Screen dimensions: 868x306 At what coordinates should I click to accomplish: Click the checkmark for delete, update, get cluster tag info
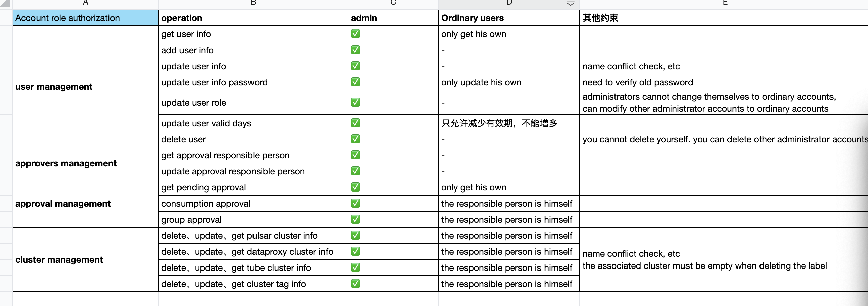355,284
